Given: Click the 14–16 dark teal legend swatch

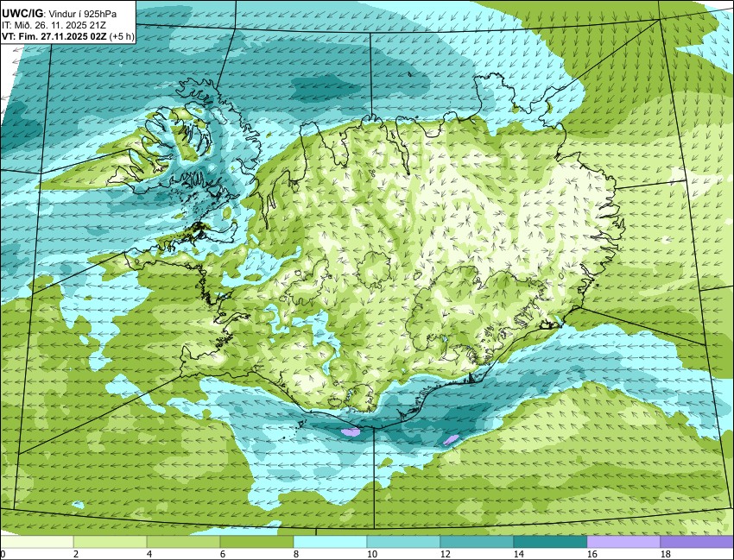Looking at the screenshot, I should (550, 542).
